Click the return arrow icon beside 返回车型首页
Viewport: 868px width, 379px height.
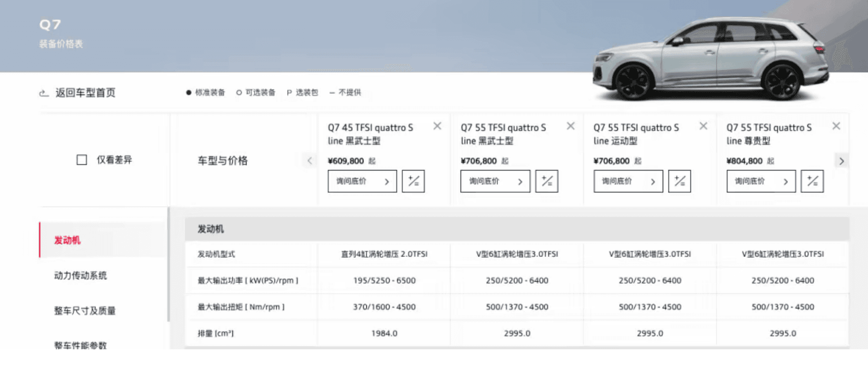pos(44,93)
